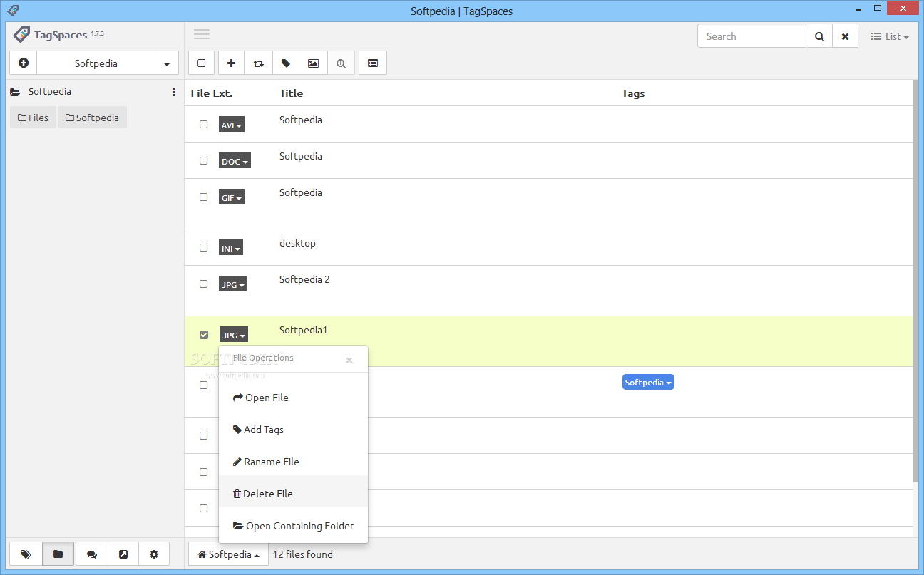Click the Softpedia location name button
Screen dimensions: 924x575
96,63
